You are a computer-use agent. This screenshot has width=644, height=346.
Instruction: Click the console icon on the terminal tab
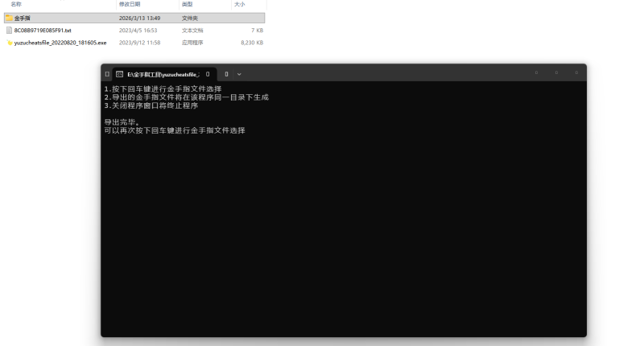(x=119, y=74)
